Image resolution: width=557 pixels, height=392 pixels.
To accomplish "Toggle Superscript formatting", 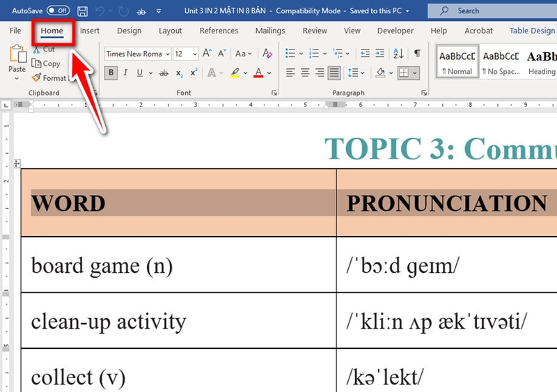I will click(x=194, y=72).
